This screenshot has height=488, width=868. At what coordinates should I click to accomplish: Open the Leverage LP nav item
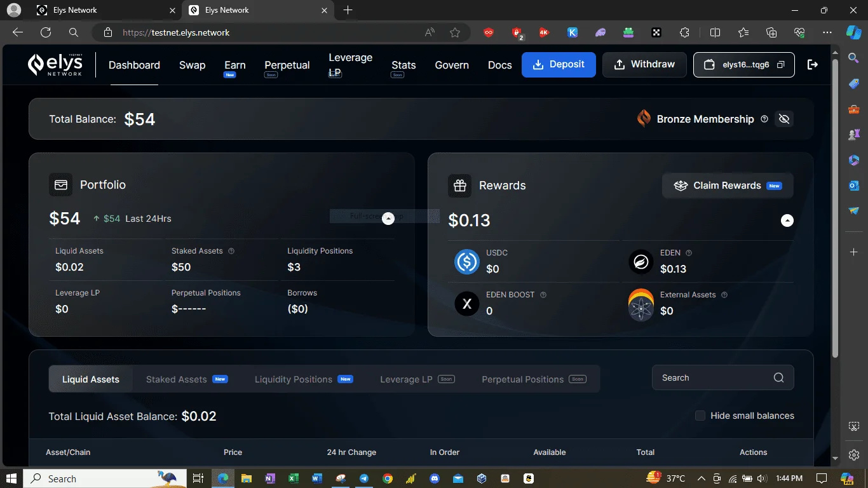(x=350, y=65)
